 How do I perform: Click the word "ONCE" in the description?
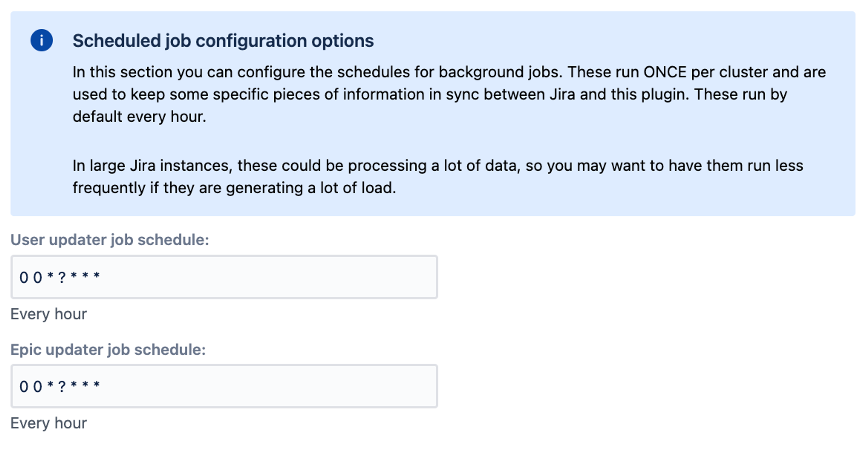coord(665,72)
